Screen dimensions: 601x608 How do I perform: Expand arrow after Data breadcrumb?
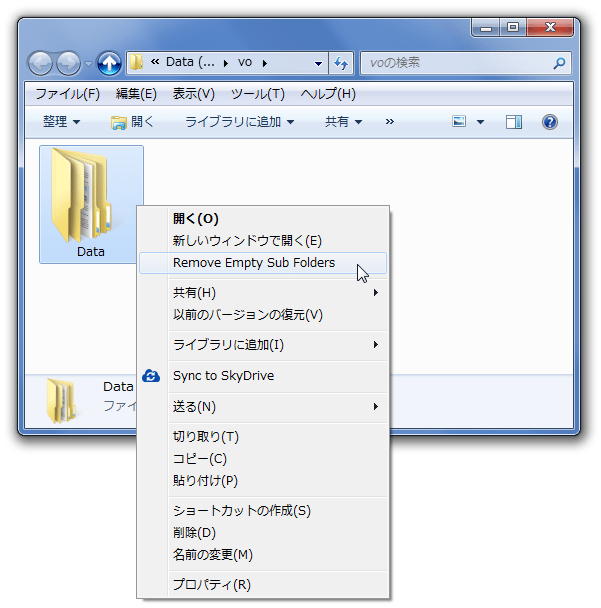coord(226,63)
